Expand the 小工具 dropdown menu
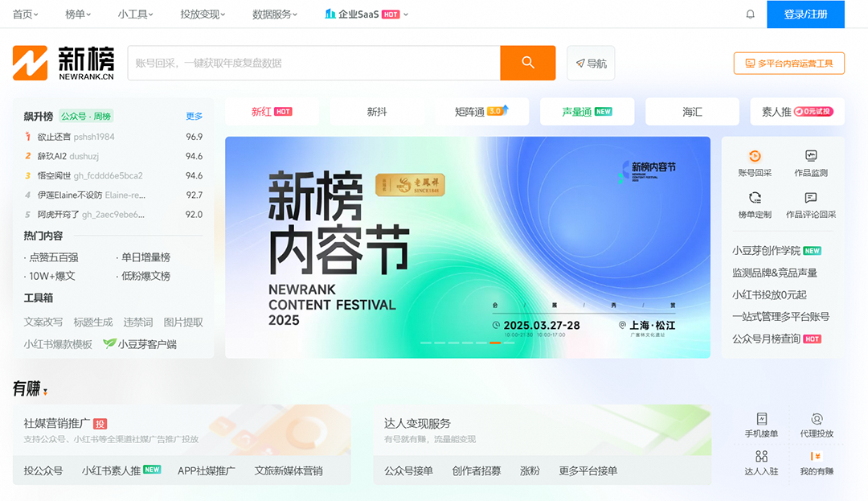This screenshot has height=501, width=868. [x=135, y=14]
